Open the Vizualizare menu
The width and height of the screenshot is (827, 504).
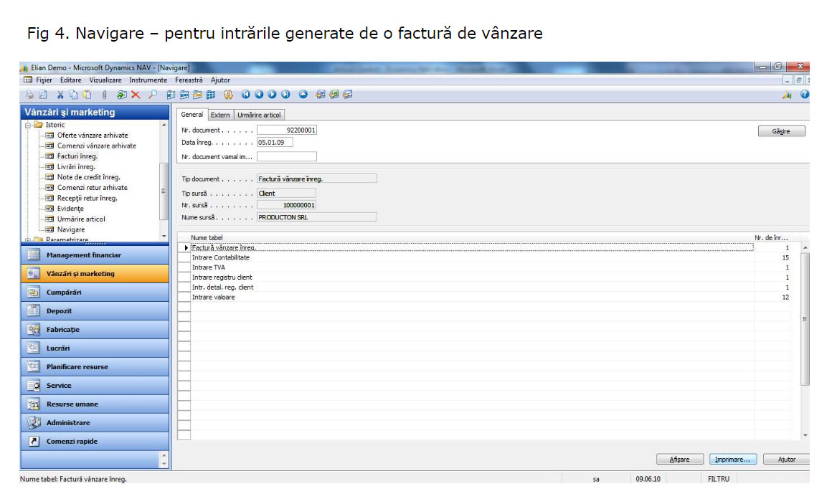[105, 80]
